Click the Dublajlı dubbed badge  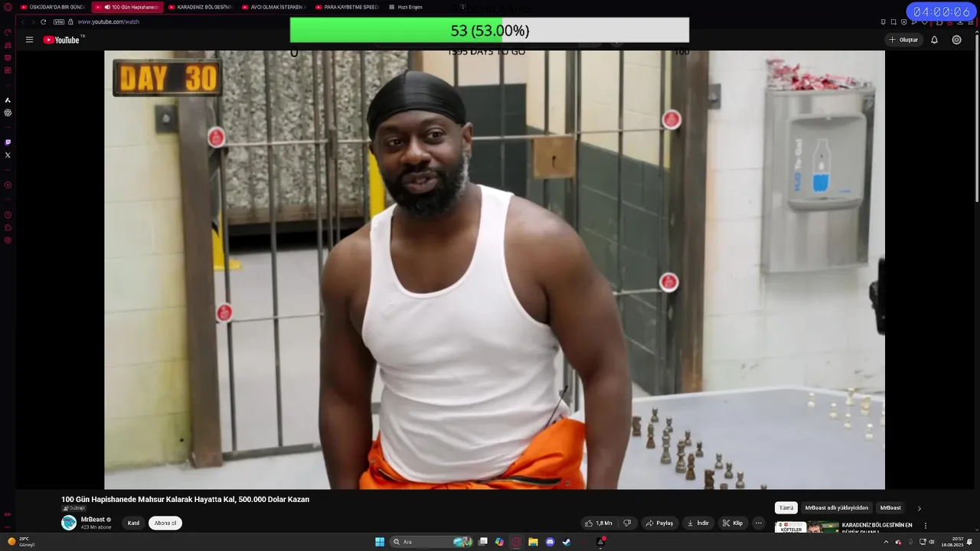point(73,508)
